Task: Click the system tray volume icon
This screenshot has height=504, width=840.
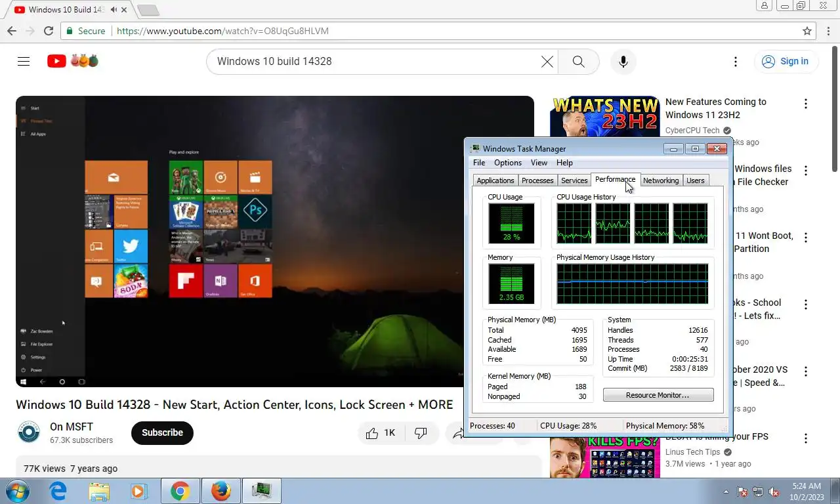Action: click(774, 492)
